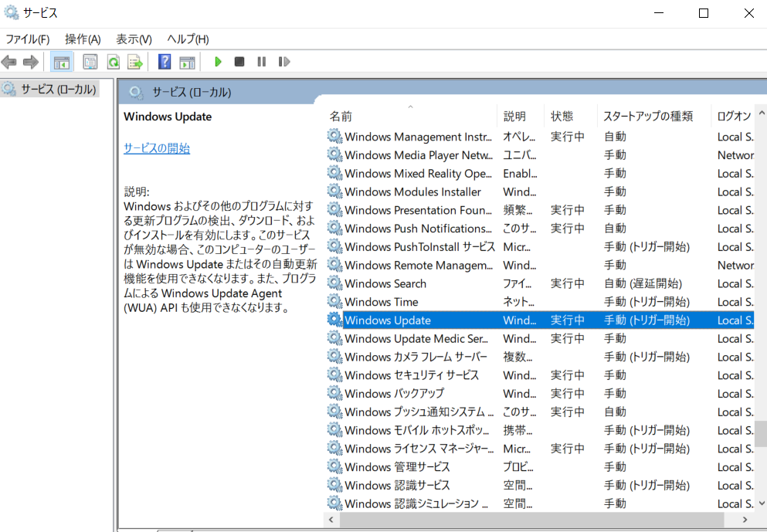Open the 操作(A) menu
Screen dimensions: 767x532
pos(83,39)
